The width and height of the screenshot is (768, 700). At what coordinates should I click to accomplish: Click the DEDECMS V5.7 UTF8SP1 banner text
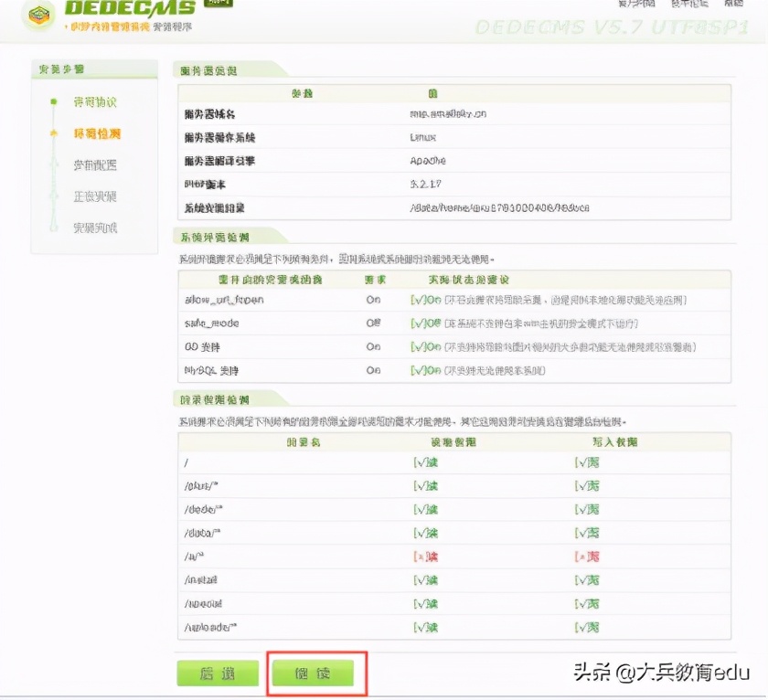pyautogui.click(x=618, y=28)
